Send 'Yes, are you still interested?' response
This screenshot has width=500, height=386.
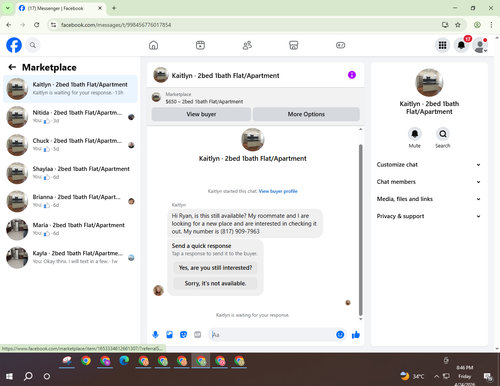215,268
